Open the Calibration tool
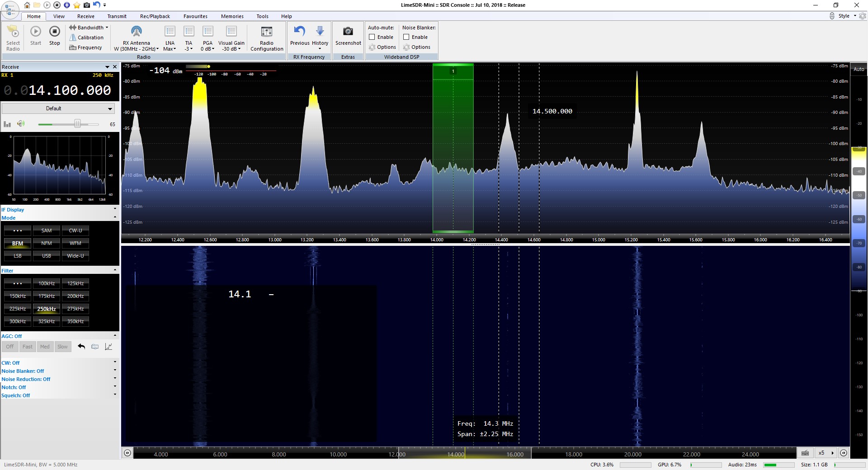The width and height of the screenshot is (868, 470). (86, 38)
